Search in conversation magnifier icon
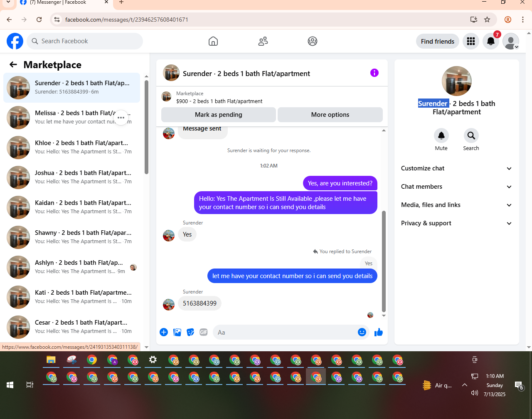 pos(471,136)
